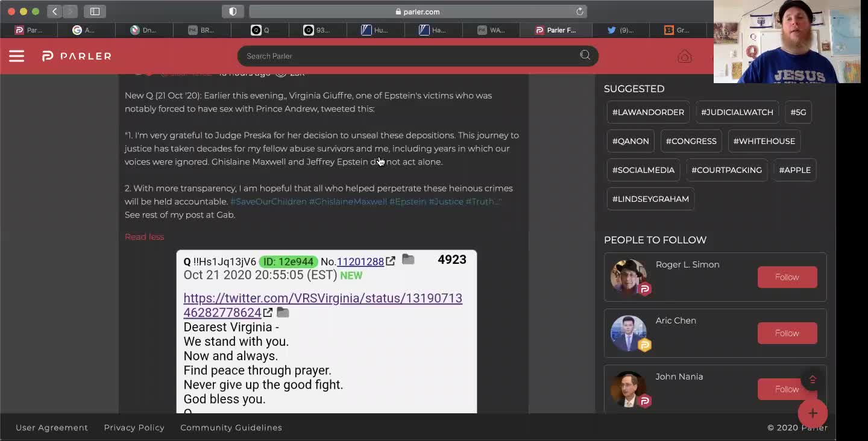The image size is (868, 441).
Task: Select the #APPLE hashtag
Action: (794, 170)
